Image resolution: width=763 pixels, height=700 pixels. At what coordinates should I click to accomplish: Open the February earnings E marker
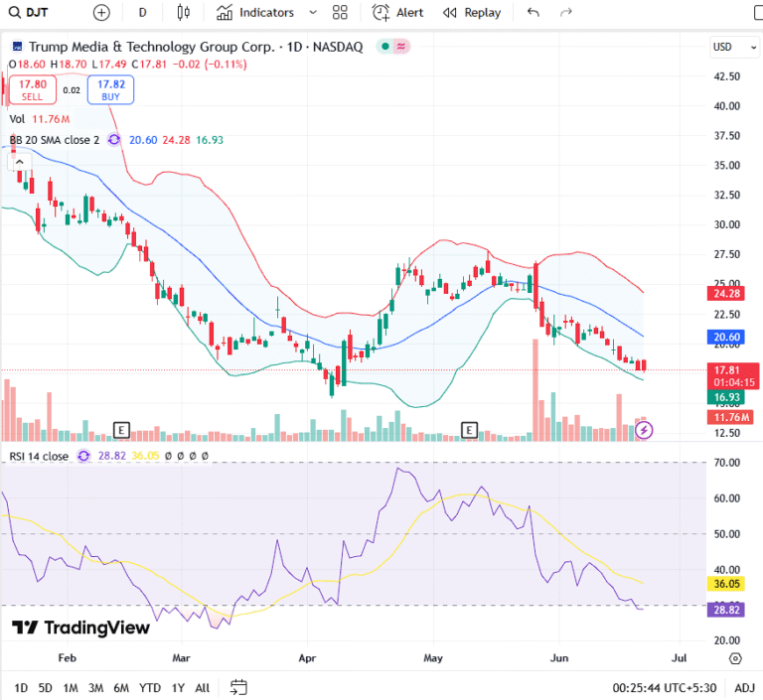pos(121,430)
